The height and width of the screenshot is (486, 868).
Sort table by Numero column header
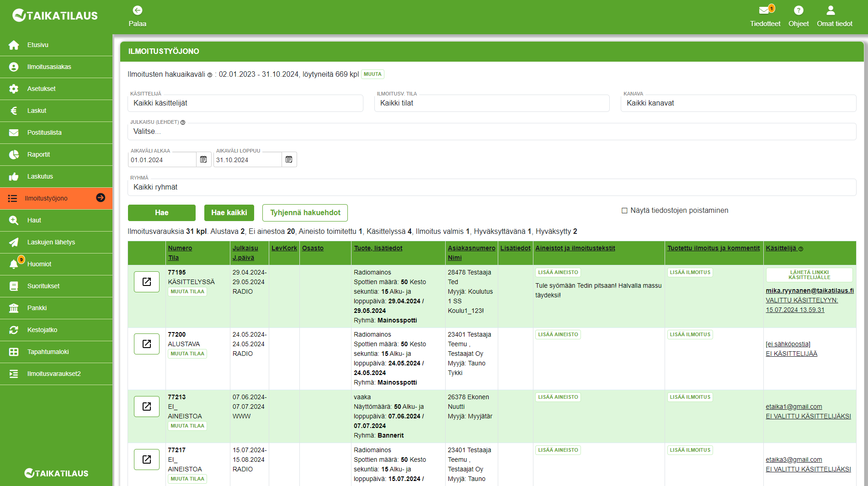180,248
